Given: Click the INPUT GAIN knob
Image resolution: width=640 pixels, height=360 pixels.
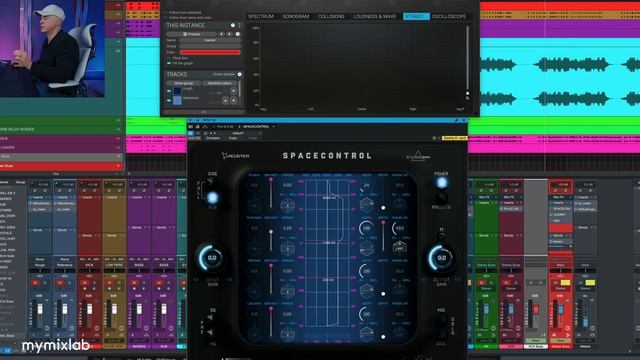Looking at the screenshot, I should point(212,258).
